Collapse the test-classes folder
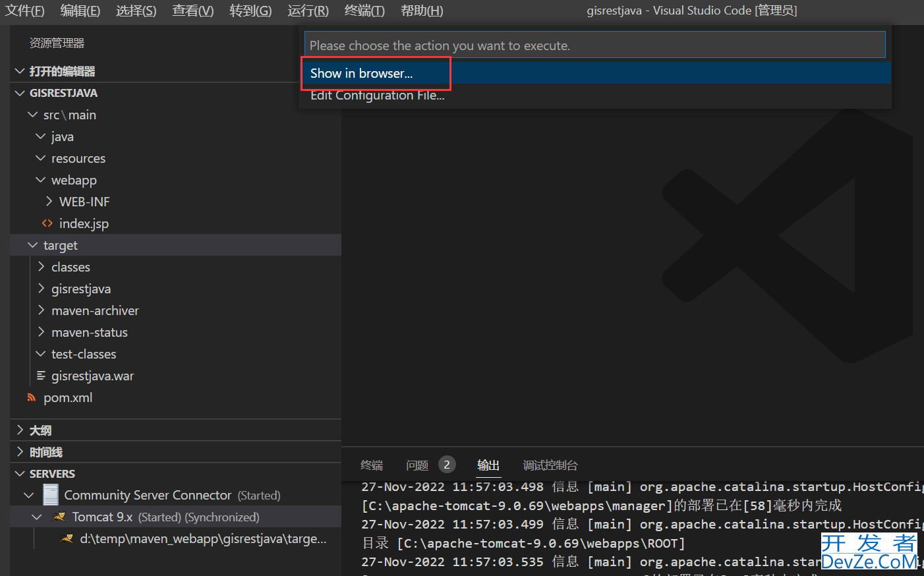The height and width of the screenshot is (576, 924). (41, 354)
